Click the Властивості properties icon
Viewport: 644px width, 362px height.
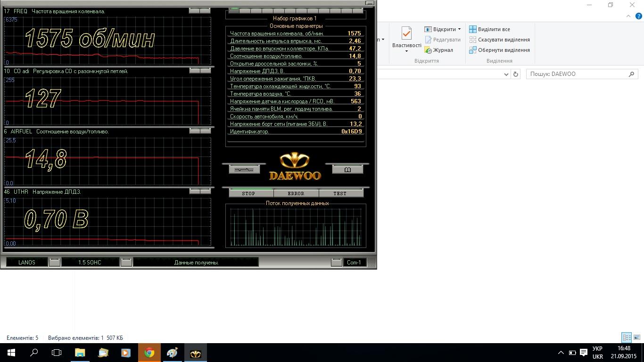pyautogui.click(x=406, y=34)
